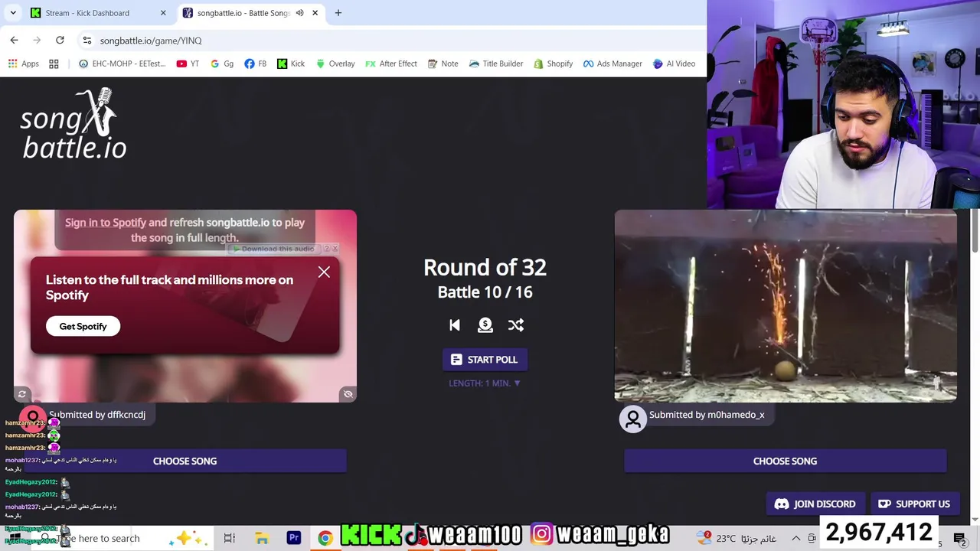The height and width of the screenshot is (551, 980).
Task: Reload the page
Action: click(60, 40)
